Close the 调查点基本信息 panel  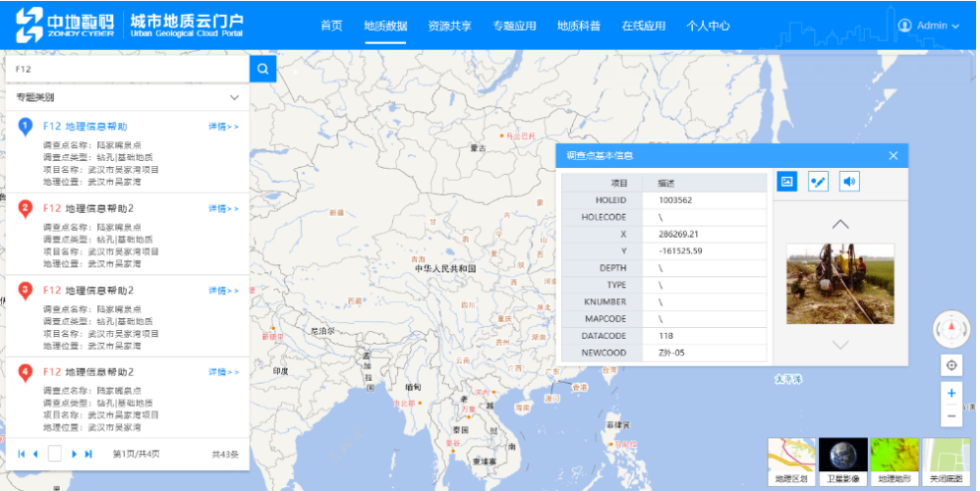pos(894,155)
